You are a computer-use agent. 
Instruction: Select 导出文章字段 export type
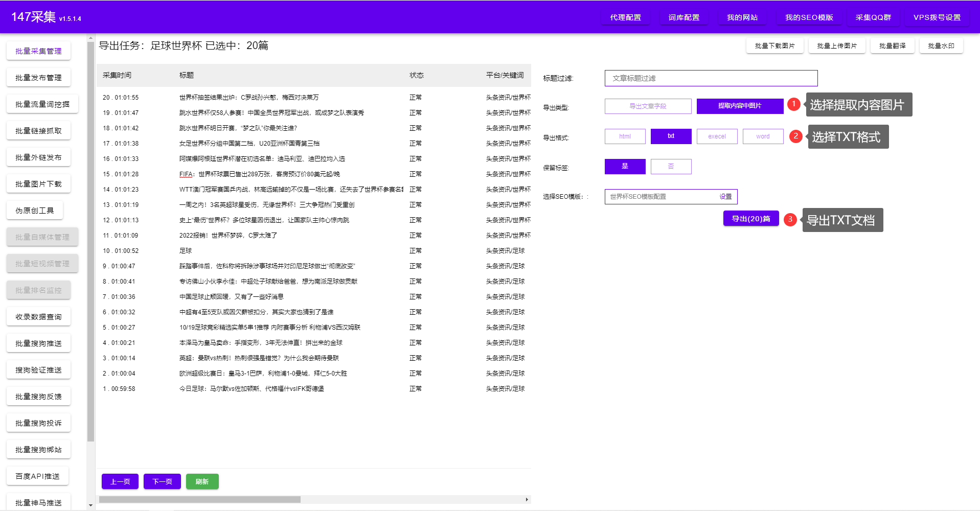click(648, 106)
